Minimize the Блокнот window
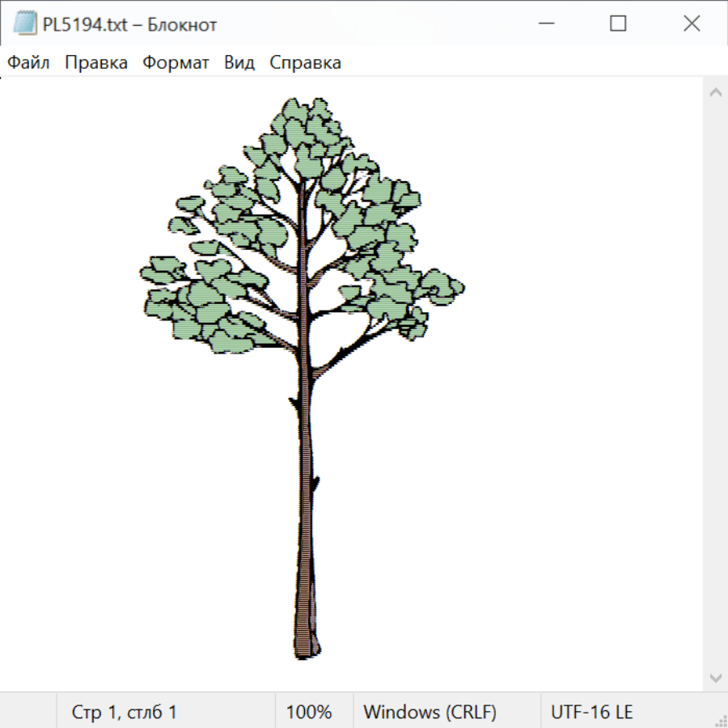728x728 pixels. coord(544,24)
